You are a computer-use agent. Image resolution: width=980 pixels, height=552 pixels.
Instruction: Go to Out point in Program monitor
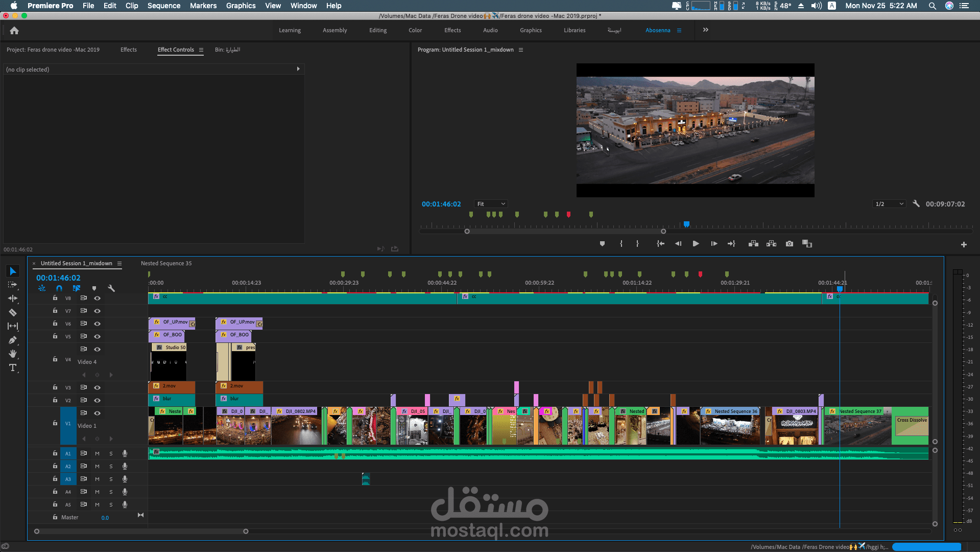click(x=731, y=244)
